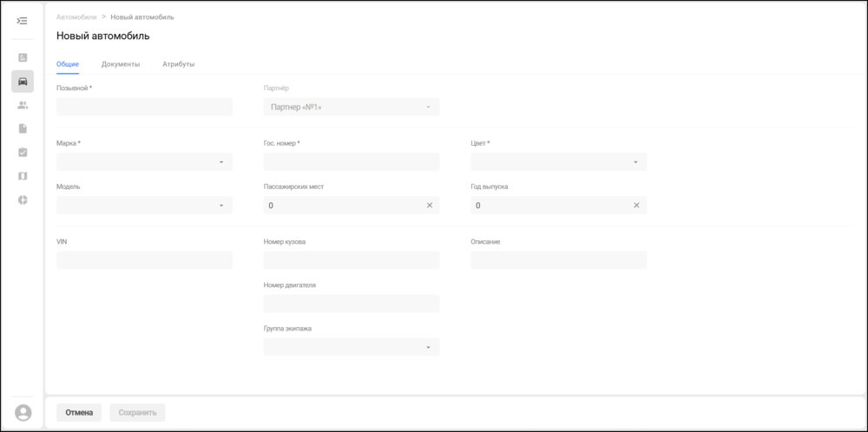
Task: Click the Новый автомобиль page heading
Action: [103, 36]
